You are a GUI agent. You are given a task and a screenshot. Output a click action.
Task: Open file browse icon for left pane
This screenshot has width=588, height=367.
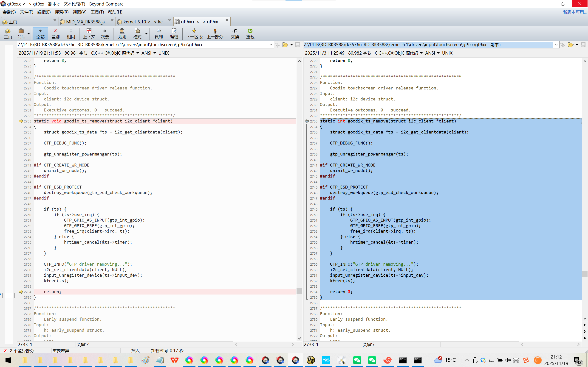285,45
